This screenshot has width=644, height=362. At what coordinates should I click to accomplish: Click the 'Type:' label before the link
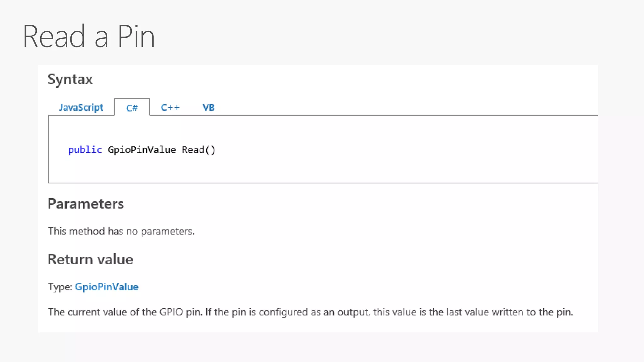click(x=60, y=287)
